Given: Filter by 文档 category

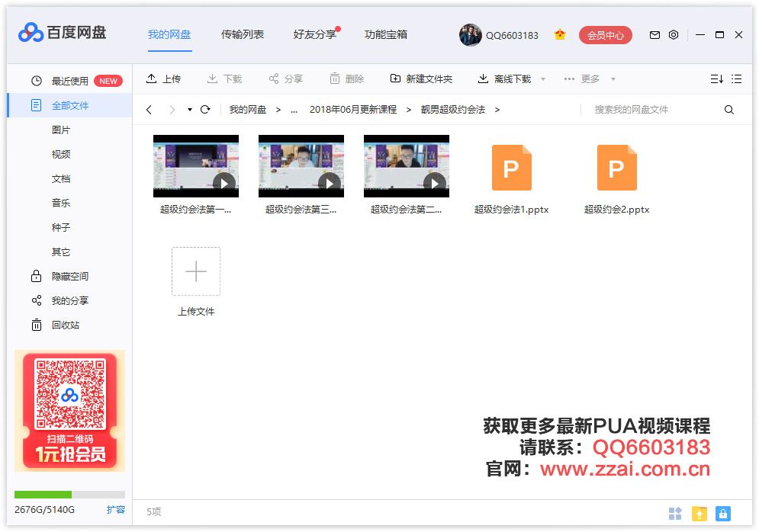Looking at the screenshot, I should [x=61, y=178].
